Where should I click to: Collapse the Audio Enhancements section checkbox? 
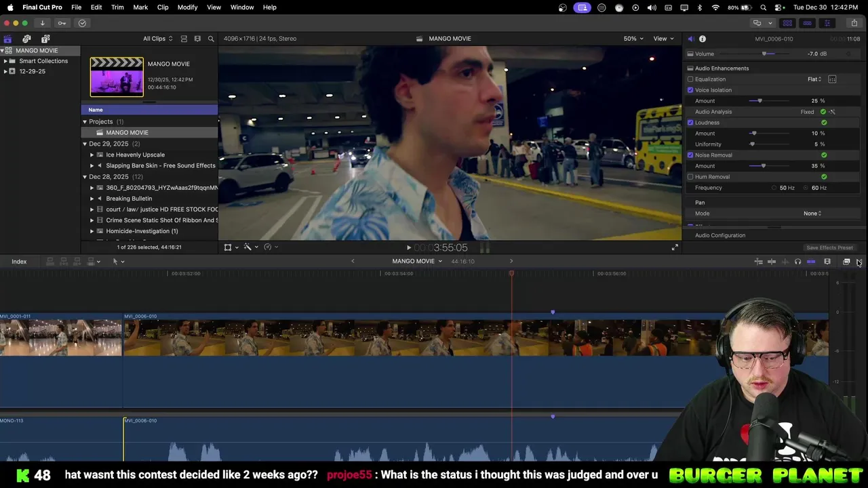pyautogui.click(x=690, y=68)
